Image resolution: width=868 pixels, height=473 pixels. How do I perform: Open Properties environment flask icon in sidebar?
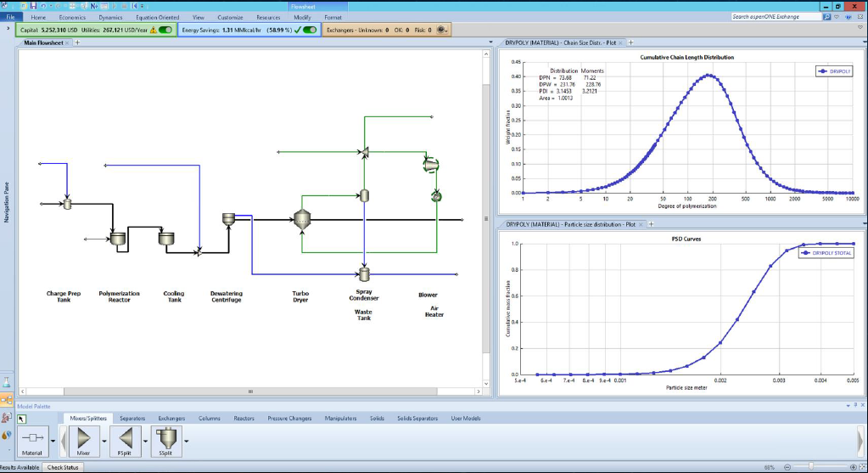[7, 382]
